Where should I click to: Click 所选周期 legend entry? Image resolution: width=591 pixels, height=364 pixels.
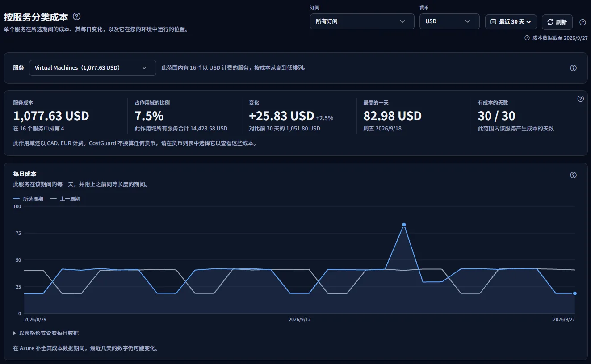point(28,199)
